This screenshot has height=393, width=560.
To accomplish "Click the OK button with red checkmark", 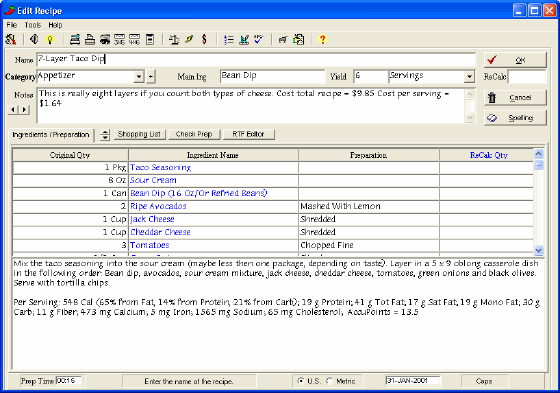I will tap(515, 60).
